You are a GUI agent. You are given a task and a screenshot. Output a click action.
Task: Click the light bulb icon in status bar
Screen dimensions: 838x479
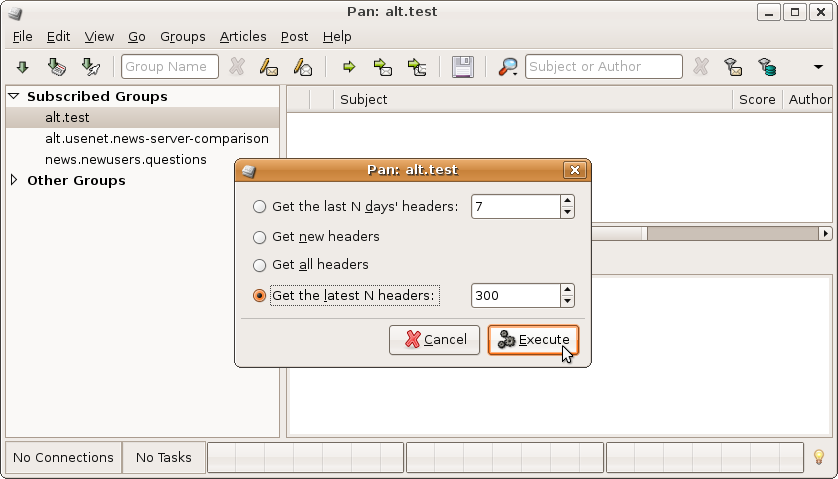click(819, 457)
